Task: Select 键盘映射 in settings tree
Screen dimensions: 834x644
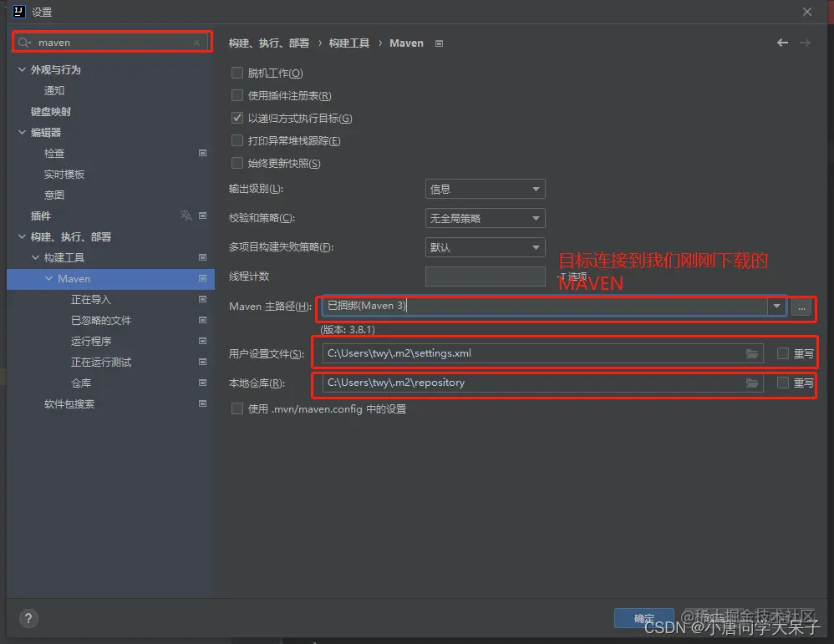Action: tap(50, 112)
